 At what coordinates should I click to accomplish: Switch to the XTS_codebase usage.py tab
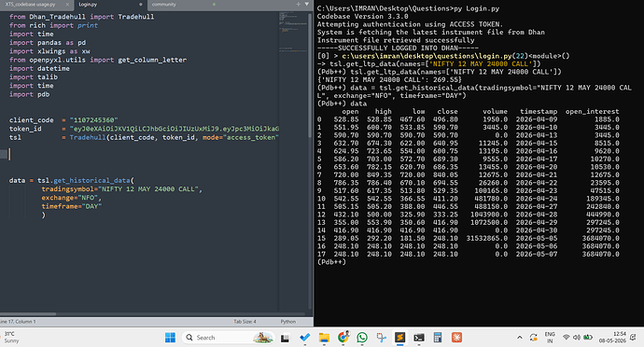(31, 5)
